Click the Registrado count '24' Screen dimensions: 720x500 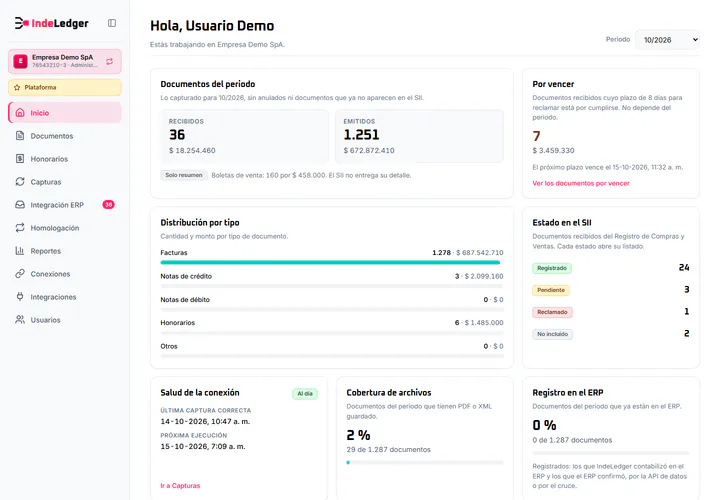pyautogui.click(x=684, y=267)
